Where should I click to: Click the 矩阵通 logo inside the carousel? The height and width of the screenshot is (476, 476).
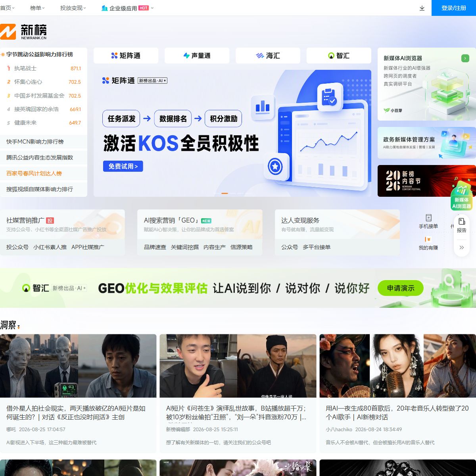coord(118,81)
